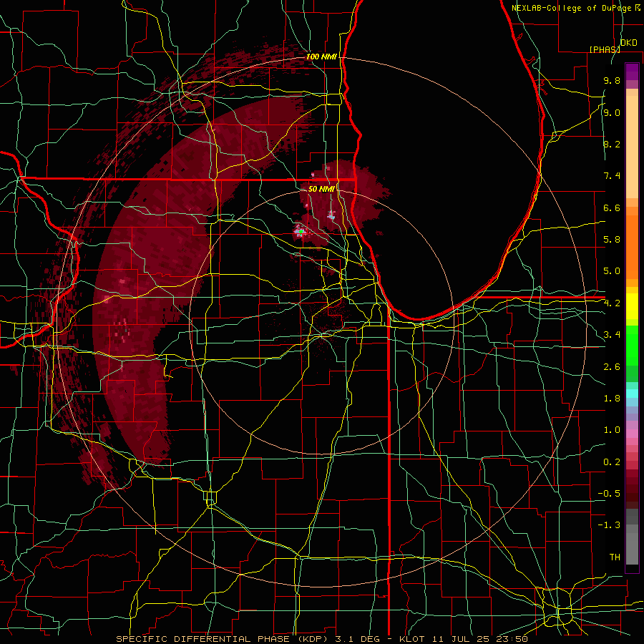Select the 4.2 value on the color scale

click(612, 303)
